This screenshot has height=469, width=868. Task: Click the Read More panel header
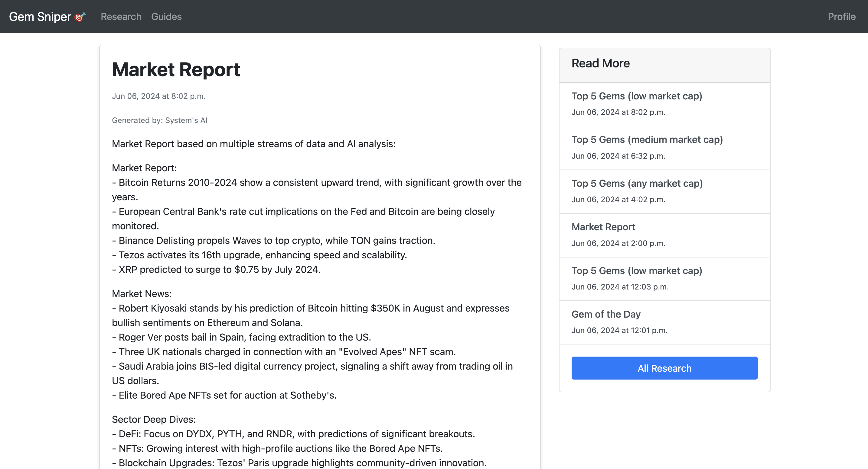[x=600, y=63]
